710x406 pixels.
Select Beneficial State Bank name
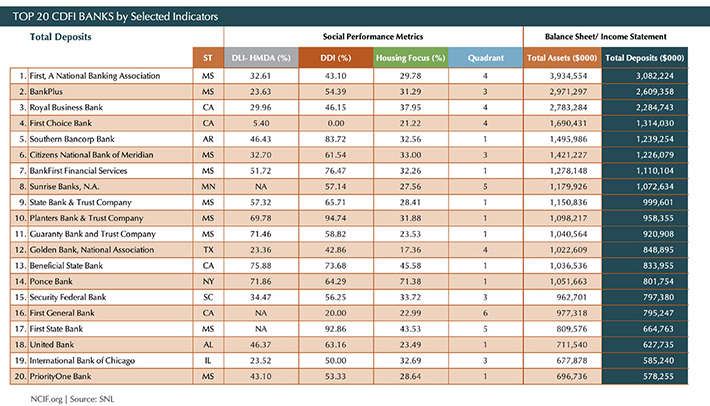point(66,265)
